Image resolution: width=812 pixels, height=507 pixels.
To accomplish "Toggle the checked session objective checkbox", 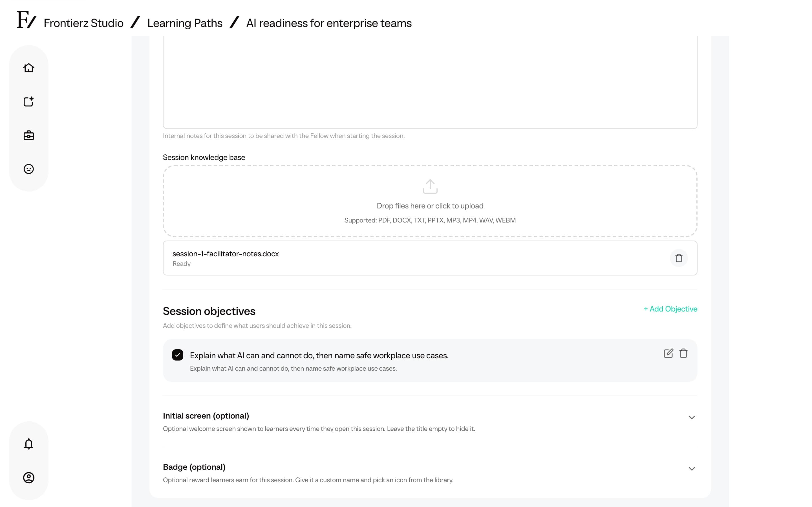I will pos(178,355).
